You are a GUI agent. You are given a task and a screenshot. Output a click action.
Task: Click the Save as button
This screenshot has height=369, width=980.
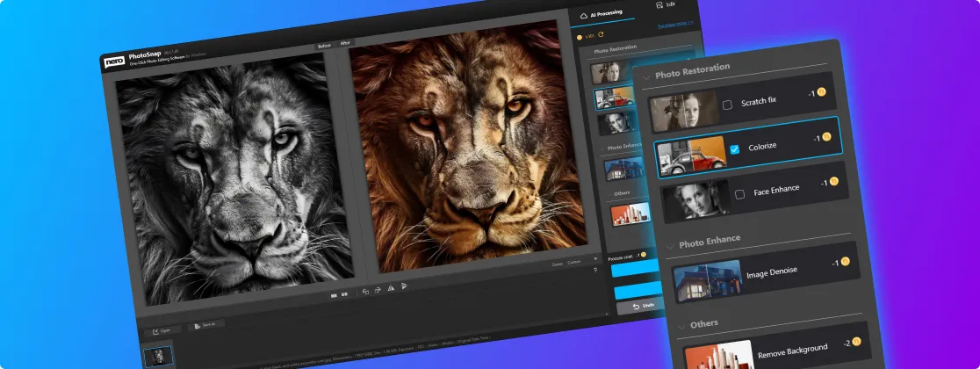point(205,325)
